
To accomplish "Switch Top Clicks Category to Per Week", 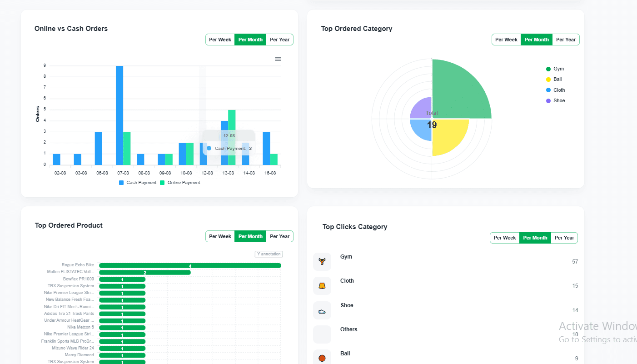I will (505, 238).
